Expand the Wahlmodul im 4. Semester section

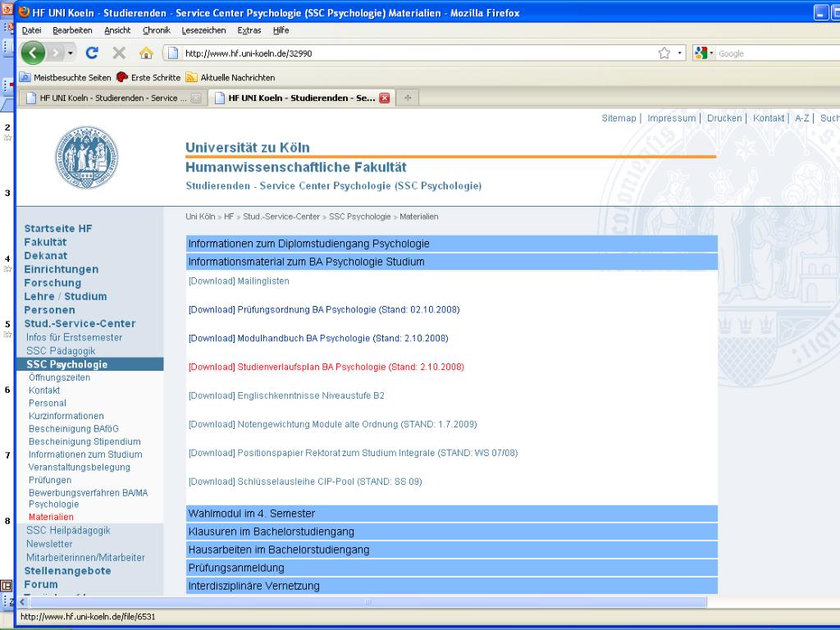[x=452, y=514]
